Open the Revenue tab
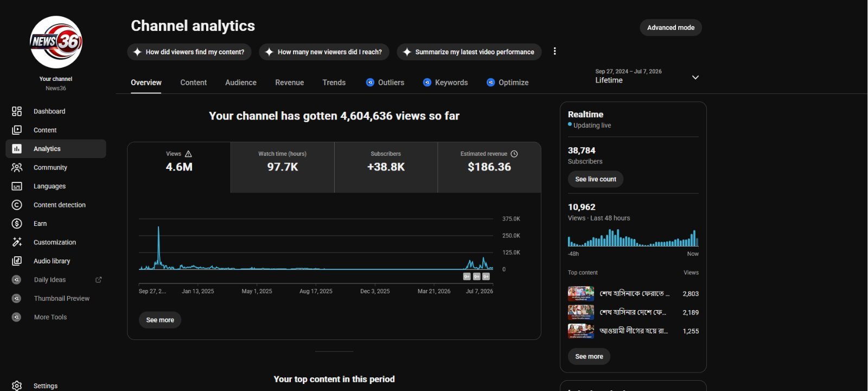 point(289,83)
